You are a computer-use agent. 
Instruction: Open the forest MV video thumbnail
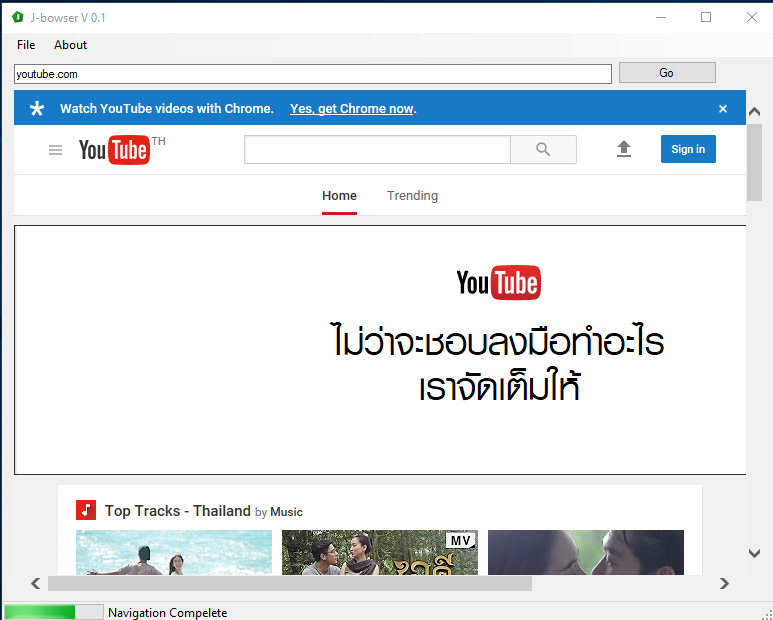tap(380, 552)
